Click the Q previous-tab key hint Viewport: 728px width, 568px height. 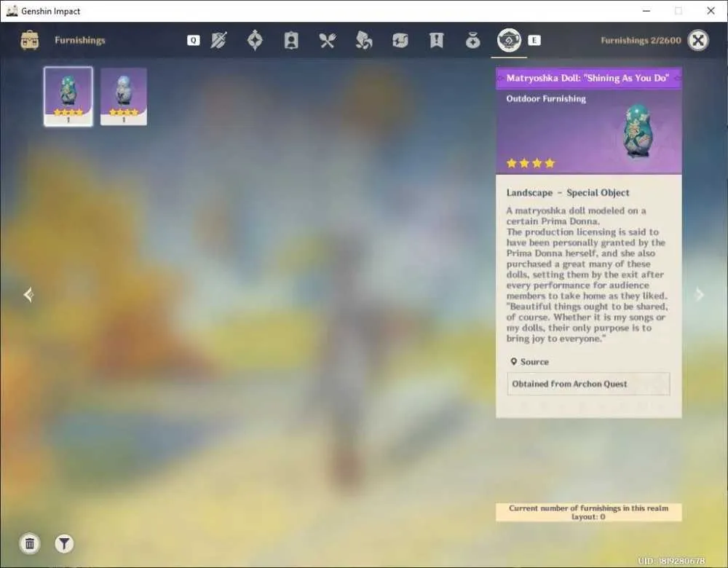pos(193,40)
